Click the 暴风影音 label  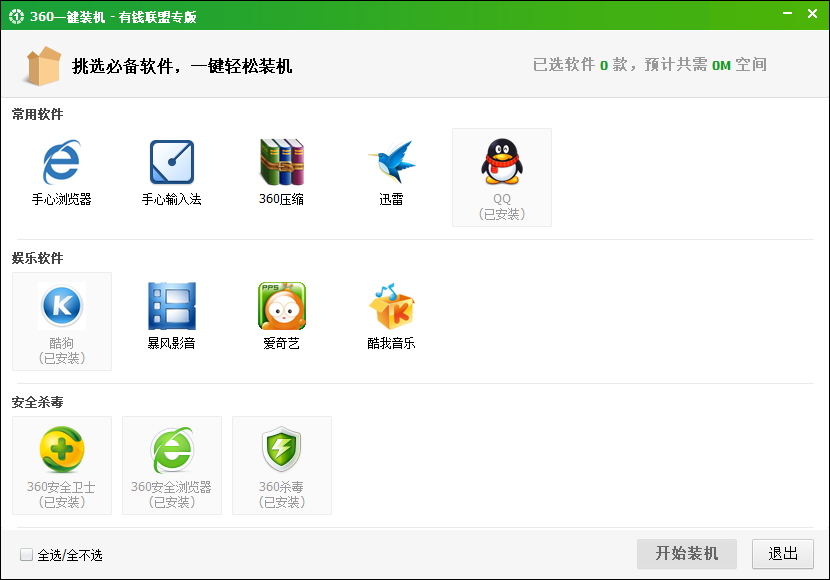[172, 343]
